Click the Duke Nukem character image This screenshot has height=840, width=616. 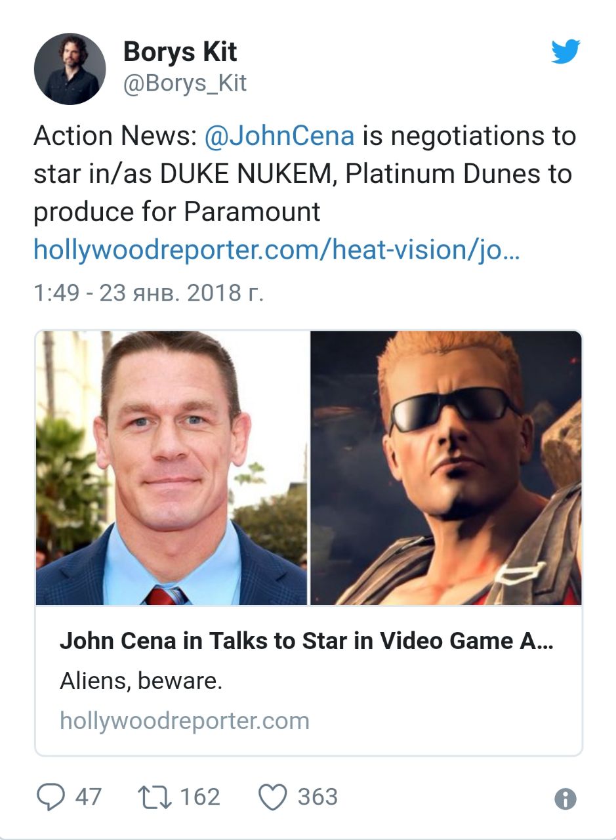click(446, 468)
